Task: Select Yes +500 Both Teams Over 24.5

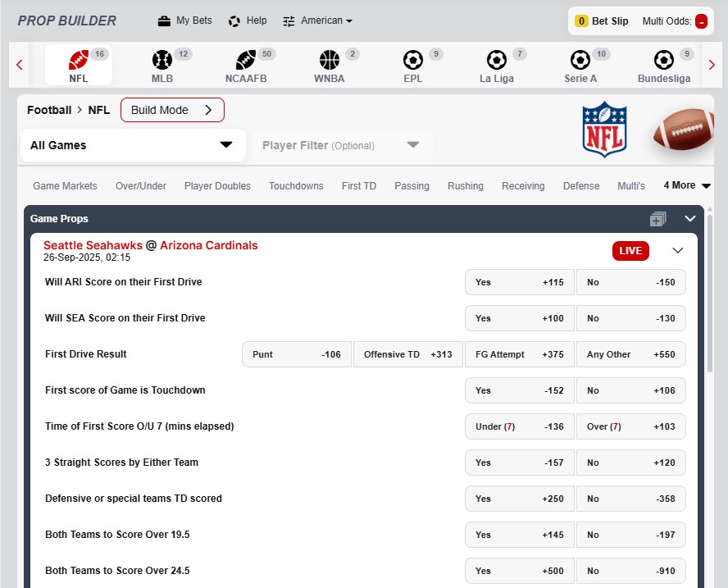Action: tap(520, 571)
